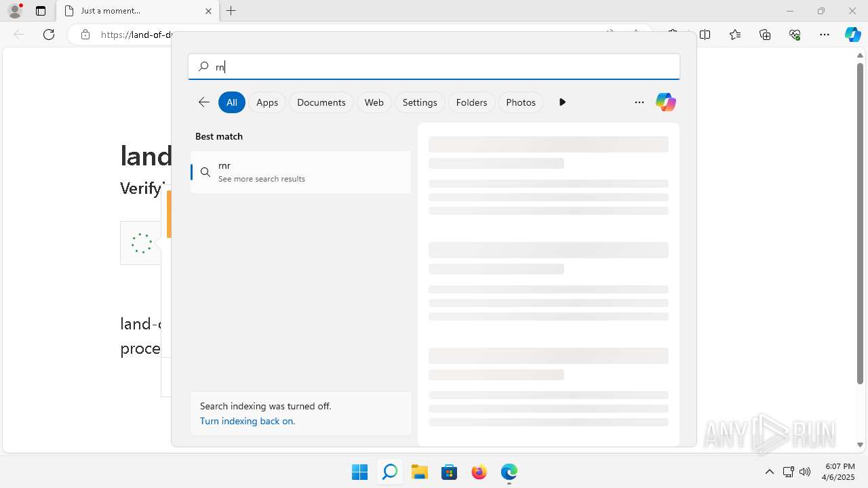Open Edge split screen icon
This screenshot has width=868, height=488.
click(705, 35)
